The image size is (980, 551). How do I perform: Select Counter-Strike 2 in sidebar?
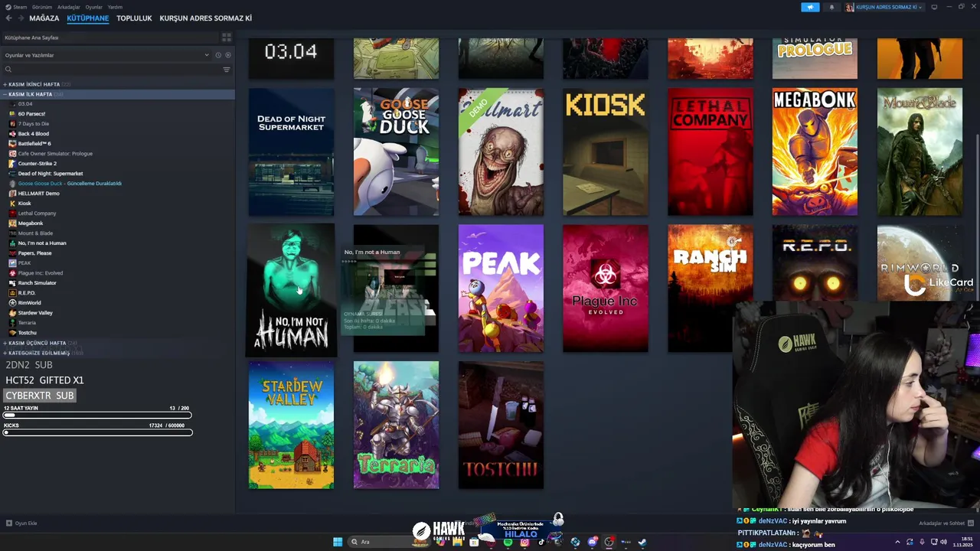(x=37, y=163)
